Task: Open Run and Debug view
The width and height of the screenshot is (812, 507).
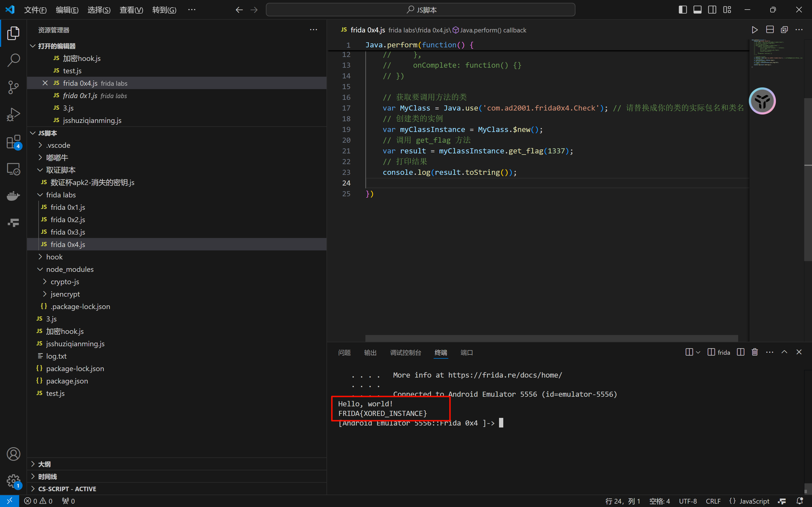Action: click(x=14, y=114)
